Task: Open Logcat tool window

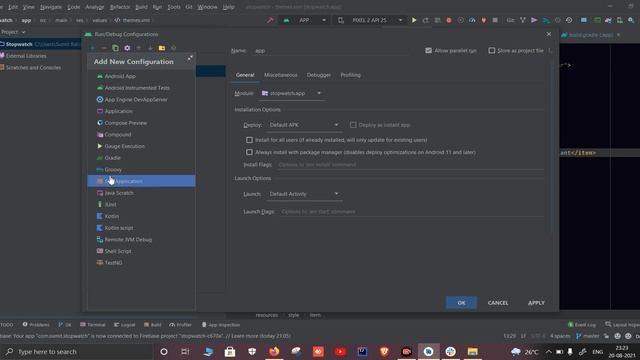Action: pyautogui.click(x=124, y=325)
